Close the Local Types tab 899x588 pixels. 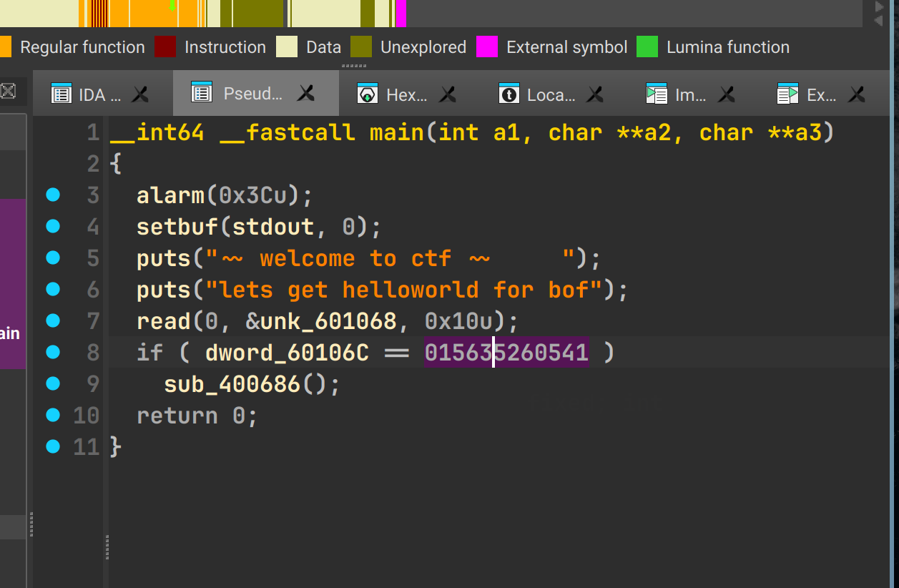[x=595, y=94]
